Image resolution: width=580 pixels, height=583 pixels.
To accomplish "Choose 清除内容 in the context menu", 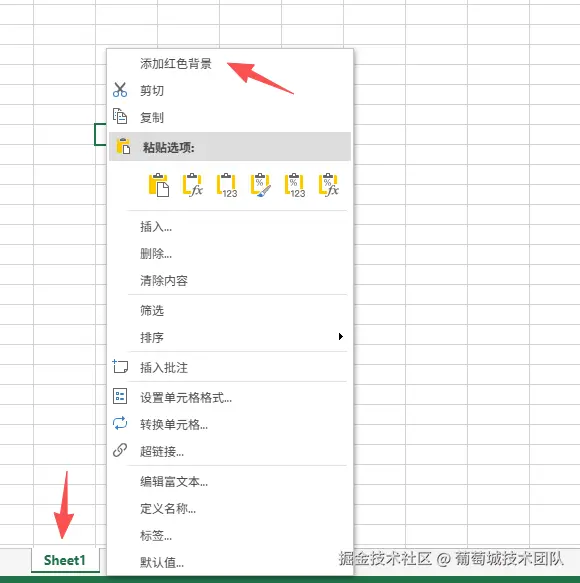I will coord(230,280).
